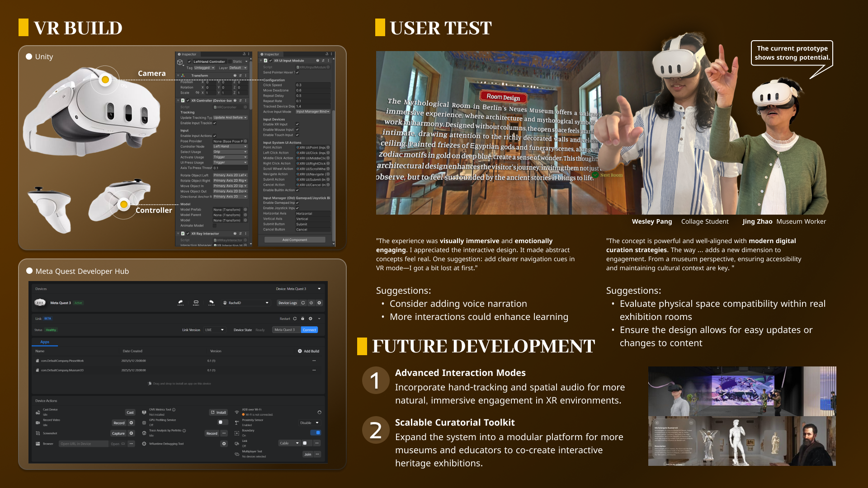Open the Controller Node Left Hand dropdown
Screen dimensions: 868x488
coord(230,146)
